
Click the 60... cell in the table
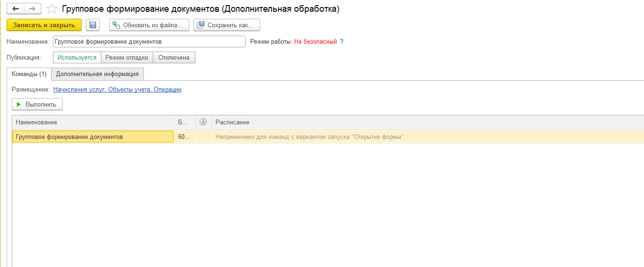185,137
